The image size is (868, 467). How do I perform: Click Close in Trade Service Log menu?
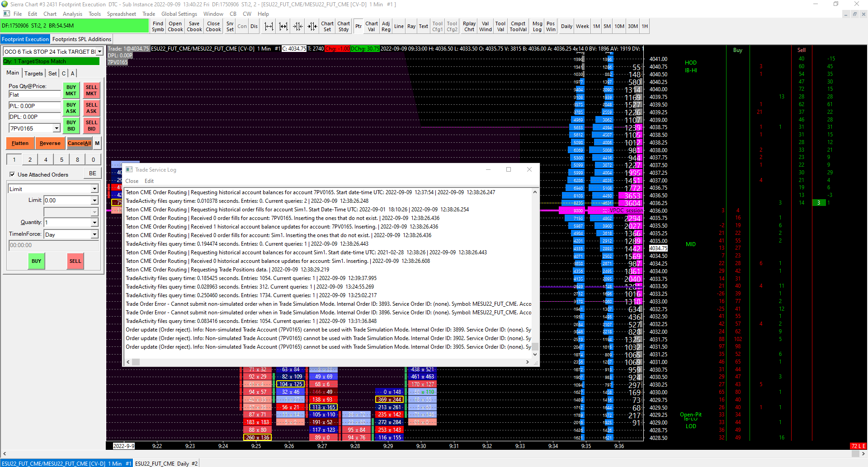pos(132,181)
